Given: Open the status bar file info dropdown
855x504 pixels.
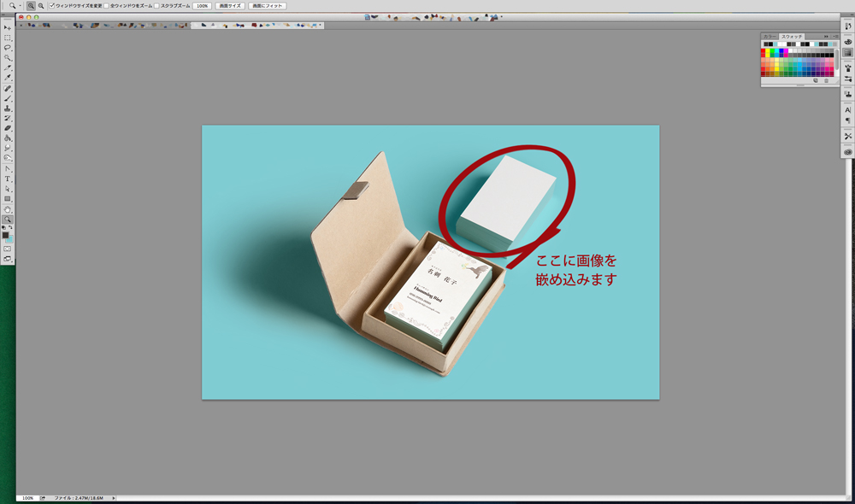Looking at the screenshot, I should coord(112,498).
